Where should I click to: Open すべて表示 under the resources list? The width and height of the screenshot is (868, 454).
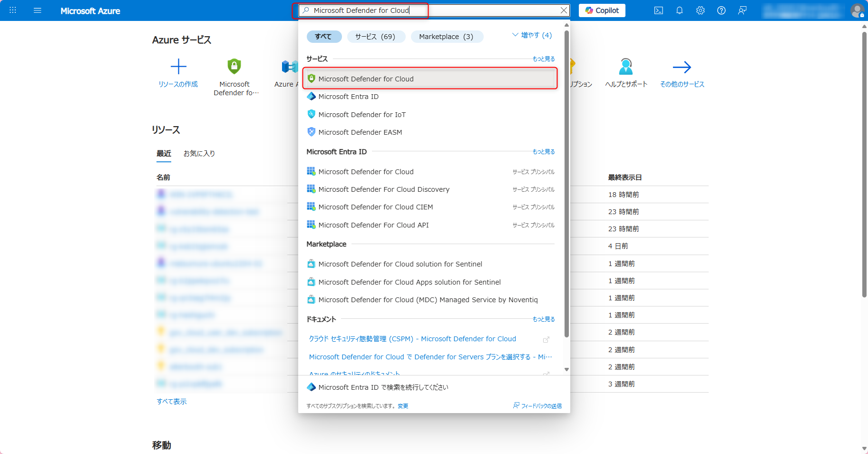tap(171, 401)
